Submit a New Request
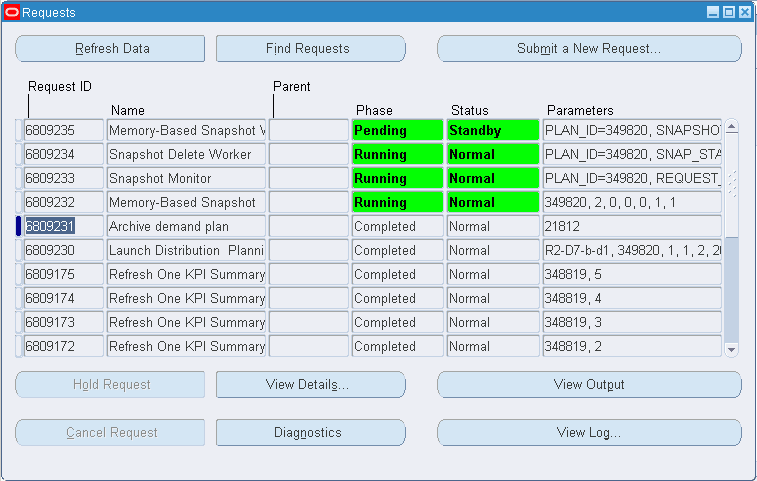 (x=589, y=48)
